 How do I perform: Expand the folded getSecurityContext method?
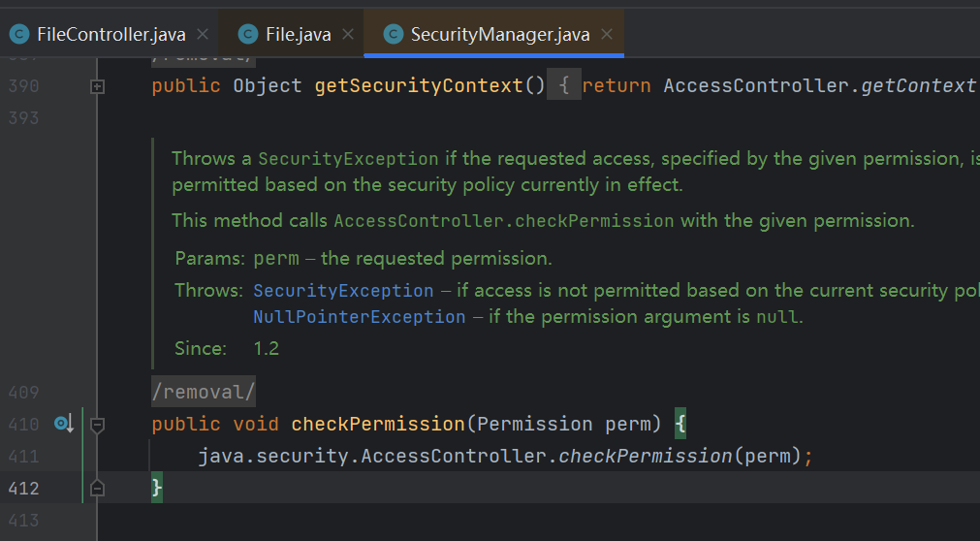[x=97, y=86]
